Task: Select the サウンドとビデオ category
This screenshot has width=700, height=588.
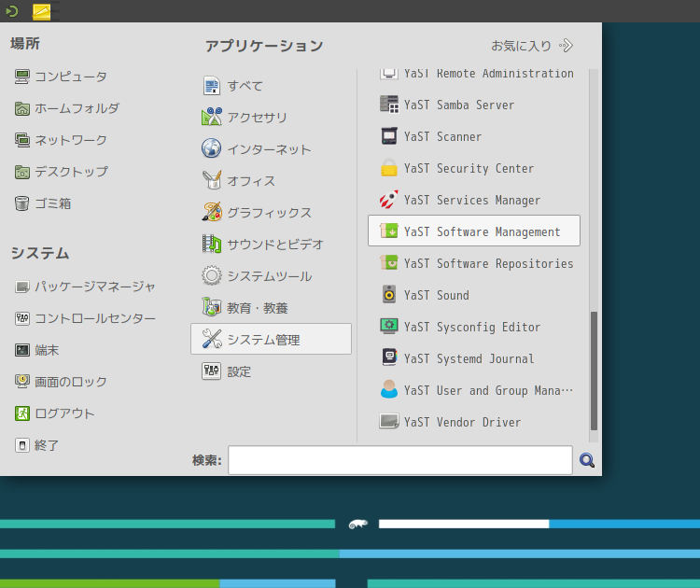Action: tap(271, 244)
